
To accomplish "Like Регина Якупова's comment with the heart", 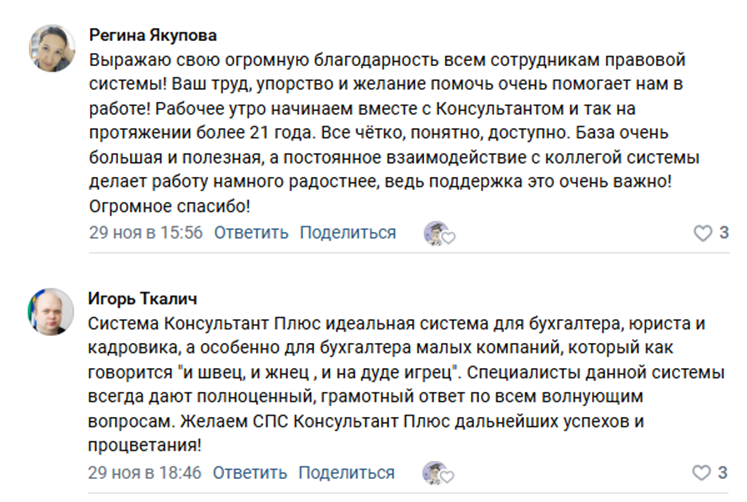I will point(702,233).
